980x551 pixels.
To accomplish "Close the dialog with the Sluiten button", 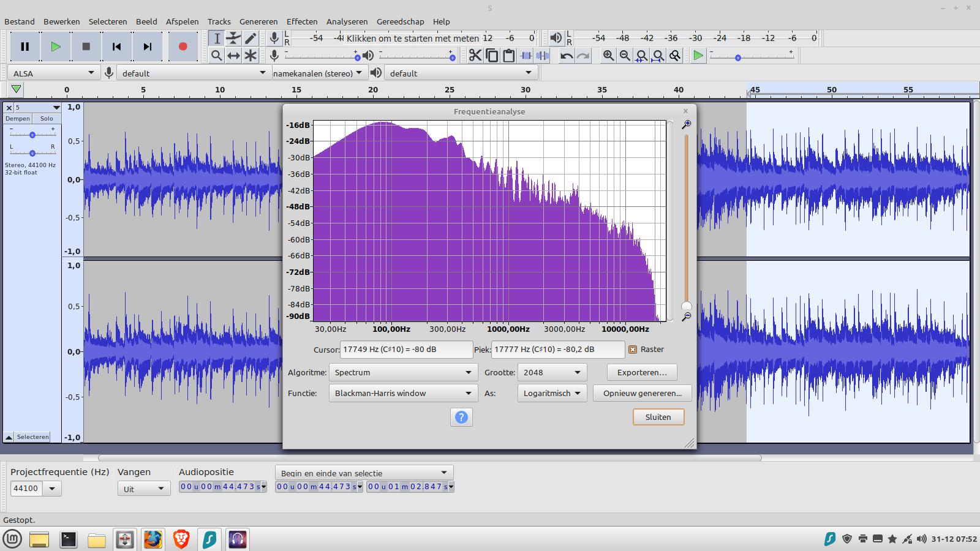I will pyautogui.click(x=658, y=417).
